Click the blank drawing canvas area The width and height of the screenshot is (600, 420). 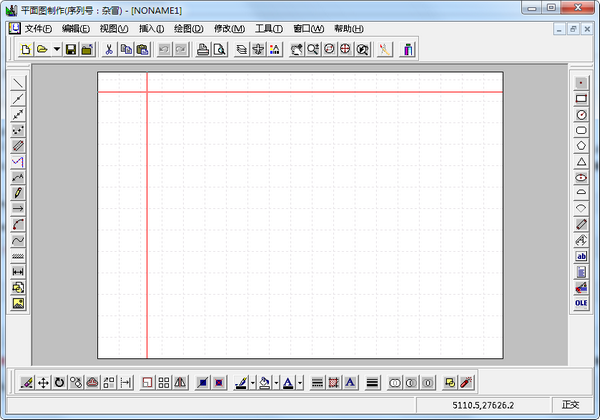point(320,230)
